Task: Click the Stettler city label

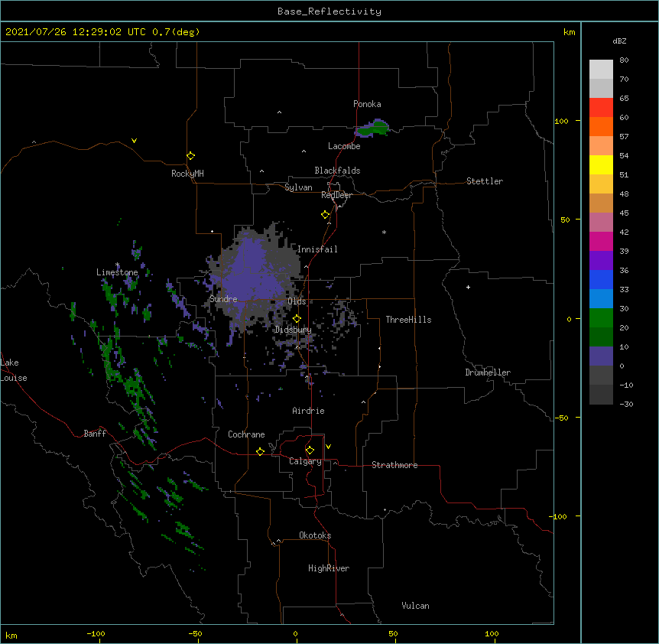Action: point(485,181)
